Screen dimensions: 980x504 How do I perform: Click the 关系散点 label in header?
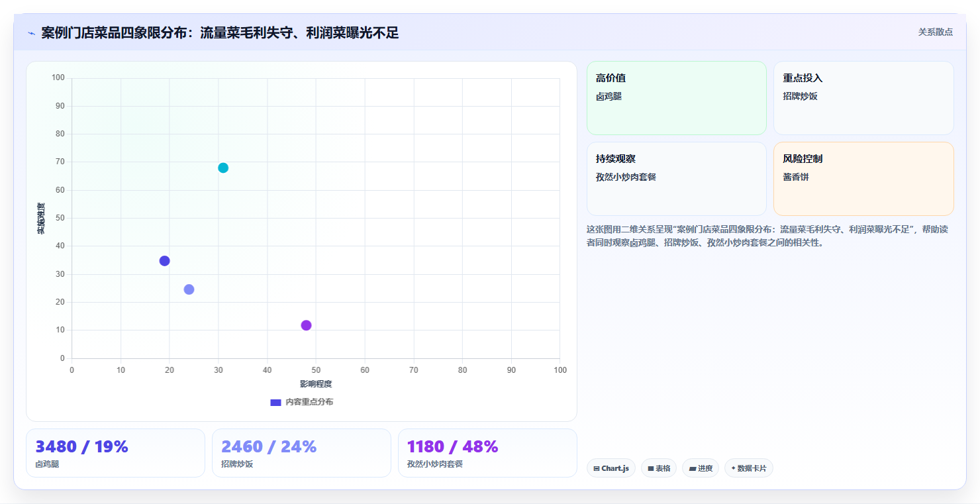[935, 32]
